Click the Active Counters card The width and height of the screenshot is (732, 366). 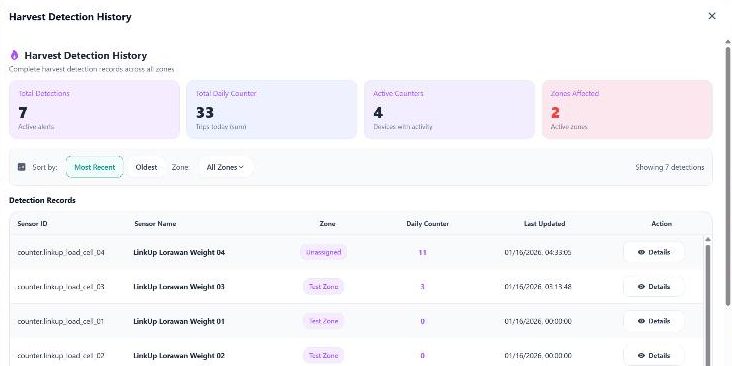[x=449, y=109]
